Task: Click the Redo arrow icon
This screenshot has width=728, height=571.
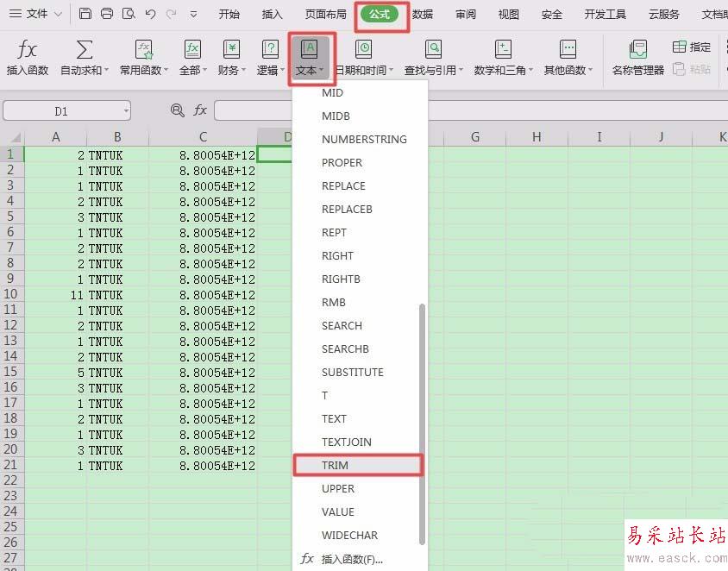Action: coord(172,14)
